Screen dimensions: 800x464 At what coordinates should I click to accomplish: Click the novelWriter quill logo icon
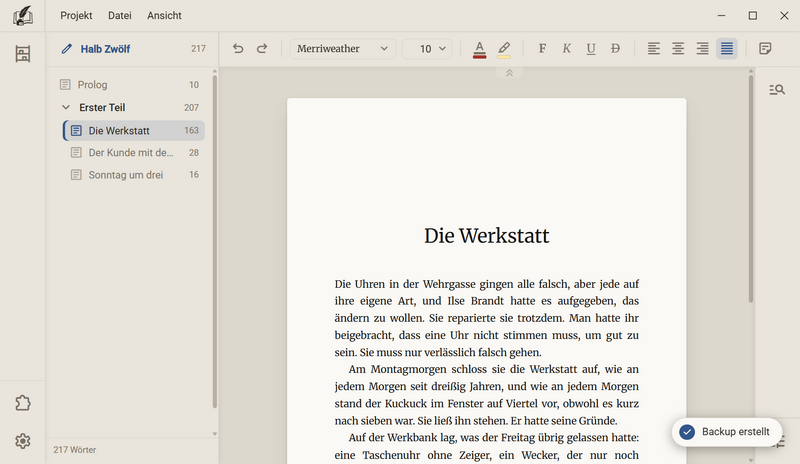22,16
